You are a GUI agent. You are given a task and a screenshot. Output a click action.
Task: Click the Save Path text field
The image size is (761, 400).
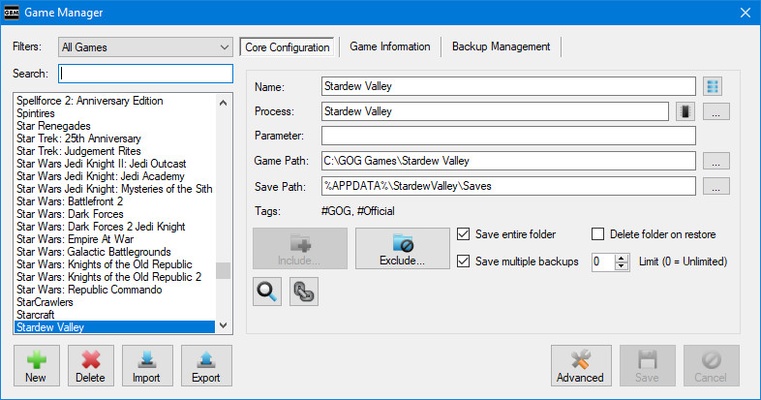click(x=508, y=186)
